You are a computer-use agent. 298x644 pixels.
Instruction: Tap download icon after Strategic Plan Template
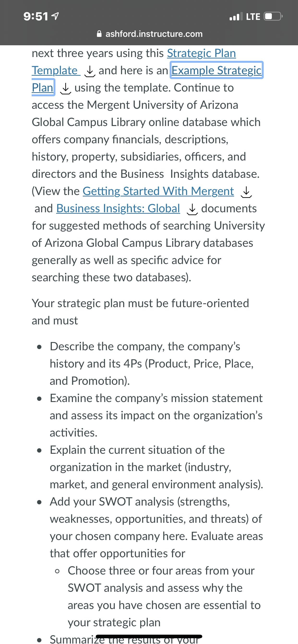90,71
